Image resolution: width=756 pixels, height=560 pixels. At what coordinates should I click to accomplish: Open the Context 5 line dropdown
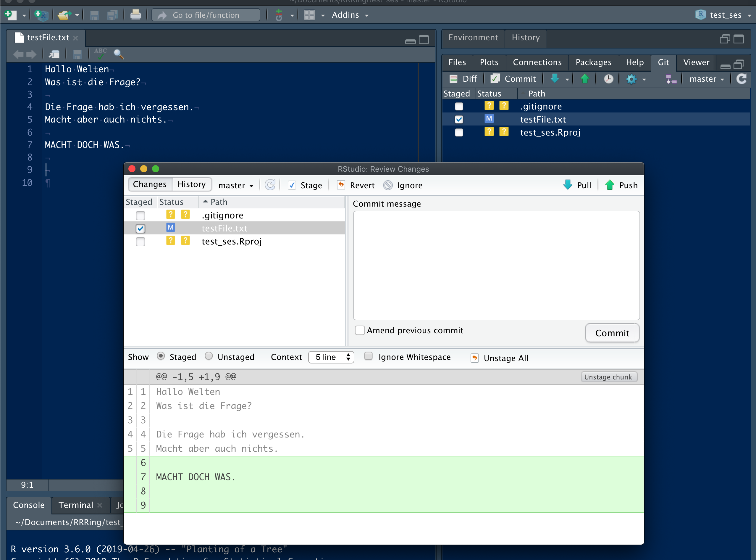point(331,357)
